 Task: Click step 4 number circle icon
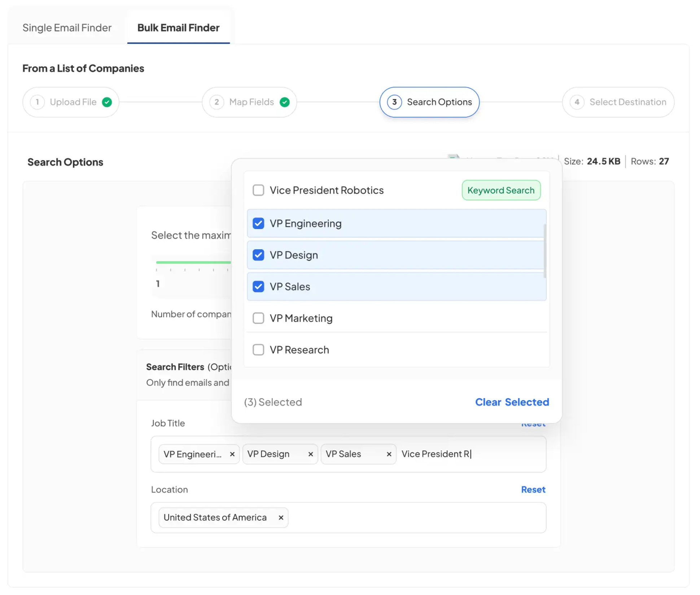[577, 102]
